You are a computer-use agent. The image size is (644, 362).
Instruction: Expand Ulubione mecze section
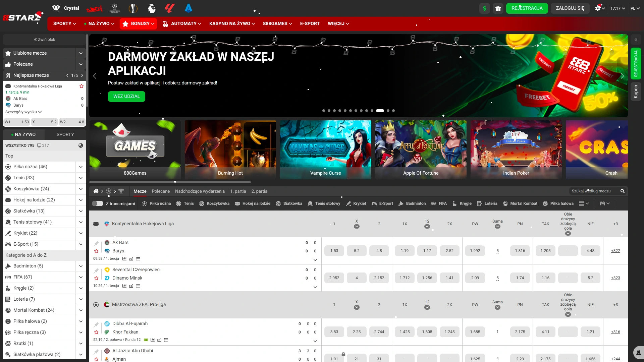pyautogui.click(x=81, y=53)
